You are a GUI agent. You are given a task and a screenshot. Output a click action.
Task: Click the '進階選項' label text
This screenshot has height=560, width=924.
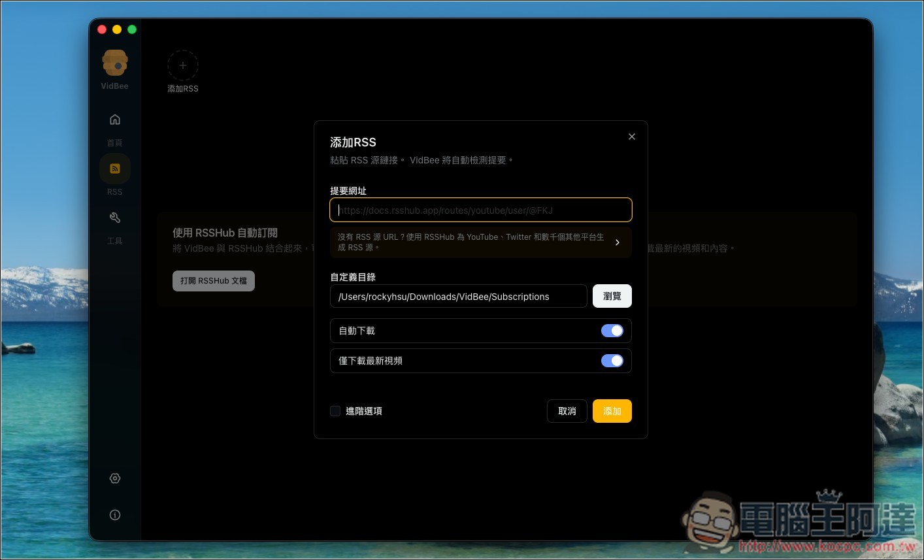pyautogui.click(x=364, y=411)
